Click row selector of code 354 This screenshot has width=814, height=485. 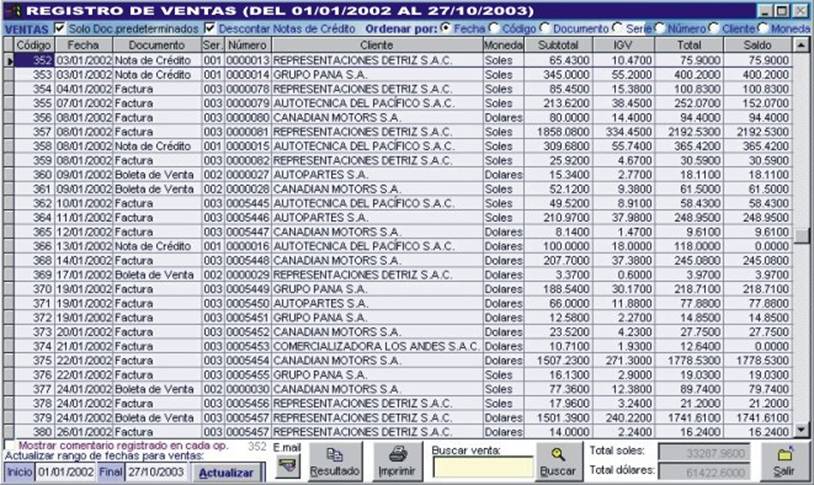pyautogui.click(x=8, y=89)
